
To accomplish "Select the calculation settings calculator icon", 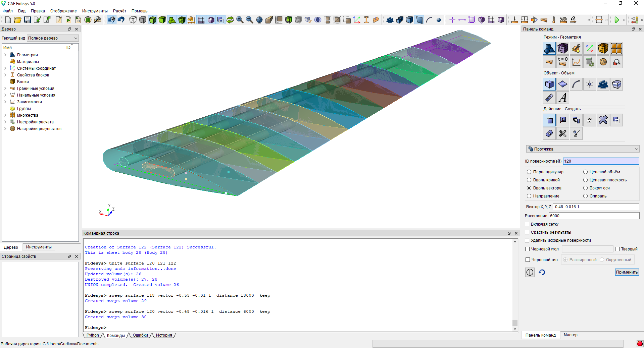I will point(590,62).
